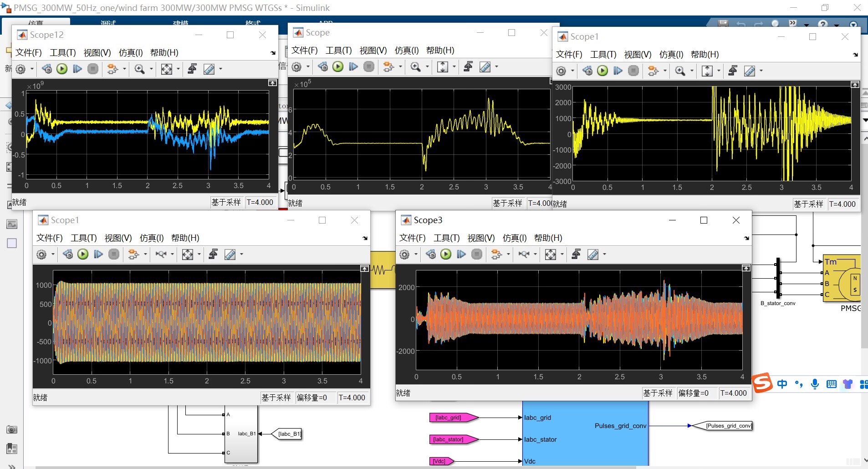Screen dimensions: 868x469
Task: Run simulation in Scope3 window
Action: pos(446,254)
